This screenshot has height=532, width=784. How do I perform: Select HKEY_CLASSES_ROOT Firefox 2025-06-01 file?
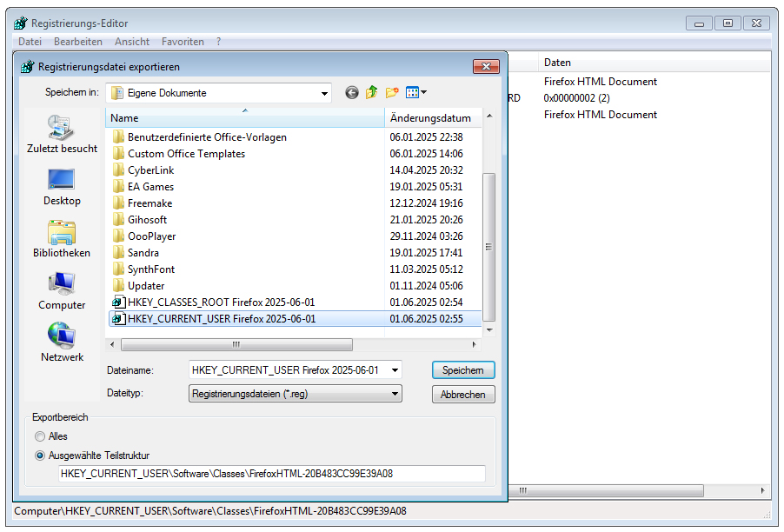coord(221,303)
